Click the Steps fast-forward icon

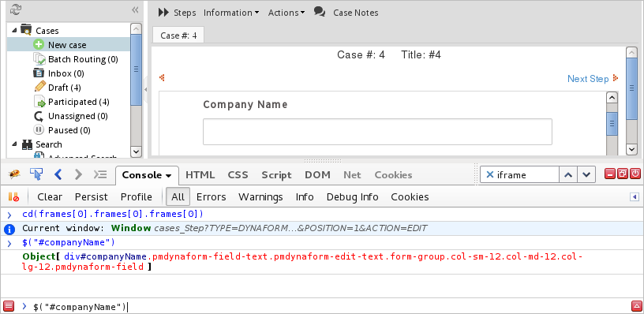(163, 13)
